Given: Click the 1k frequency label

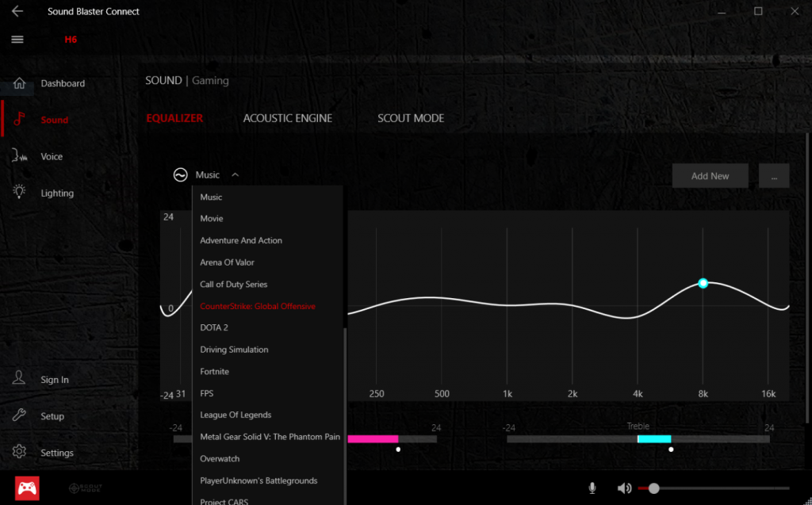Looking at the screenshot, I should (507, 394).
